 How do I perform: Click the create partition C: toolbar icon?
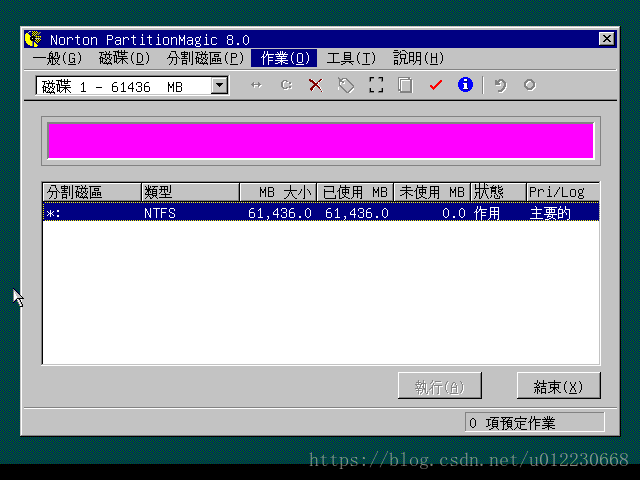point(286,85)
